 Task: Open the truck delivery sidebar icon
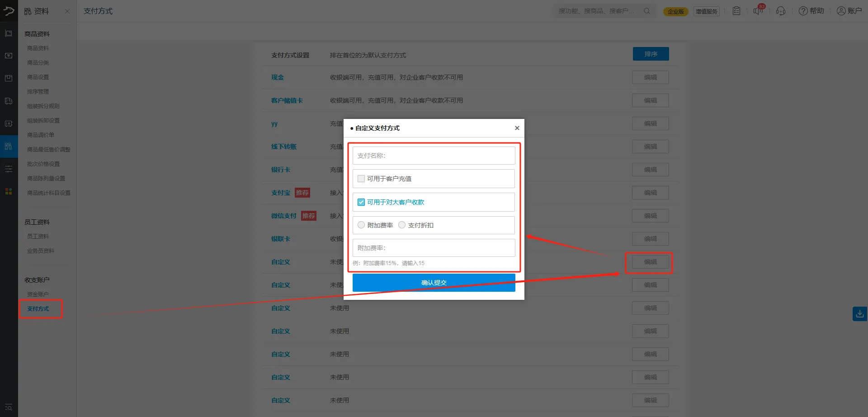click(9, 101)
